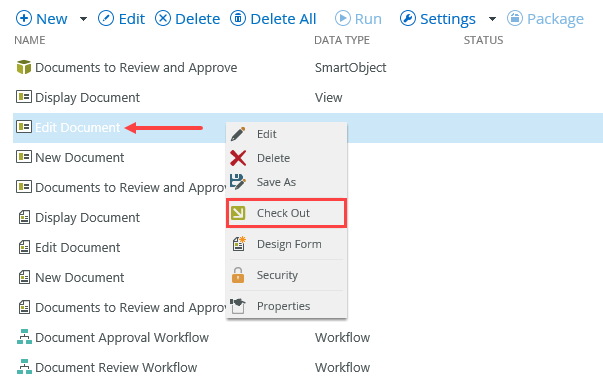Click the green Check Out arrow icon
Screen dimensions: 603x392
click(x=238, y=213)
